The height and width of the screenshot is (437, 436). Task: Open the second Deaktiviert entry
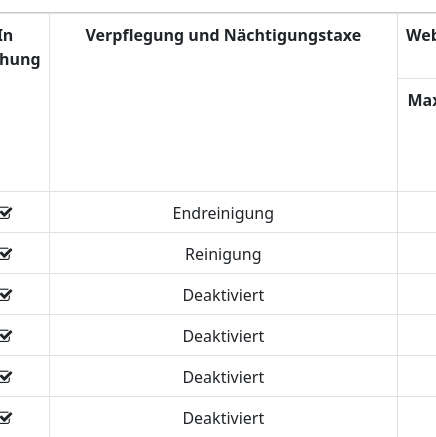223,335
